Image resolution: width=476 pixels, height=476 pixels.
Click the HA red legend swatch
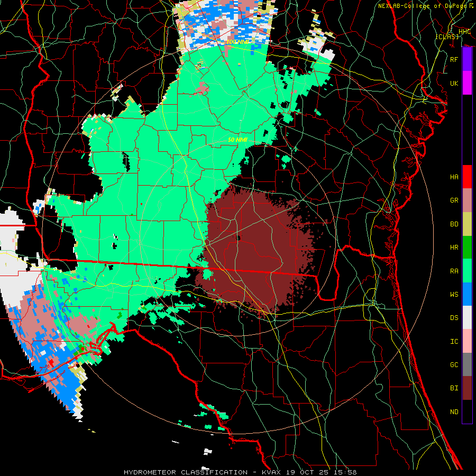click(x=467, y=177)
